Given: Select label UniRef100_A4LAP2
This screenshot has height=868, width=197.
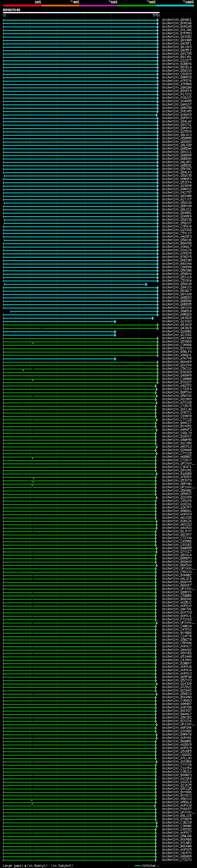Looking at the screenshot, I should pyautogui.click(x=176, y=162).
